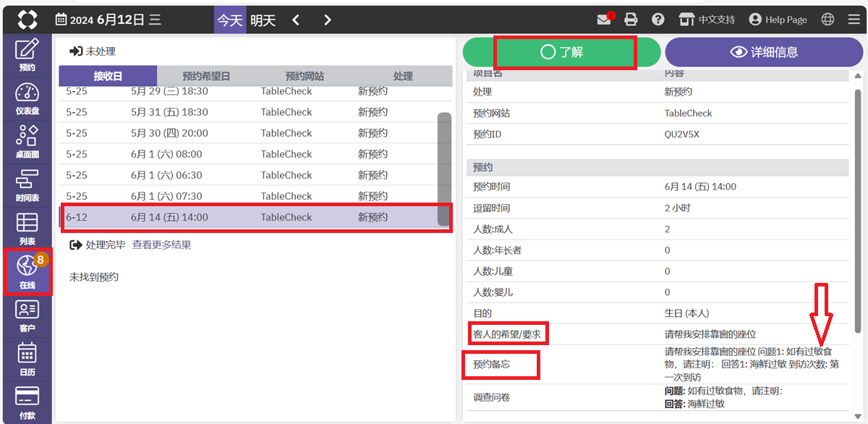Screen dimensions: 868x424
Task: Click 人数:成人 row label
Action: 493,229
